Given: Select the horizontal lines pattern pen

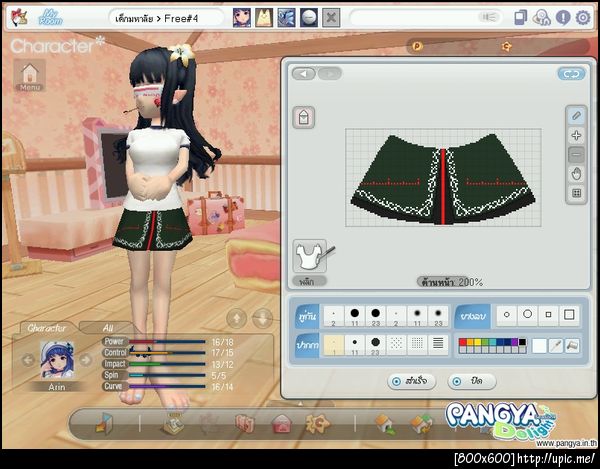Looking at the screenshot, I should tap(438, 344).
